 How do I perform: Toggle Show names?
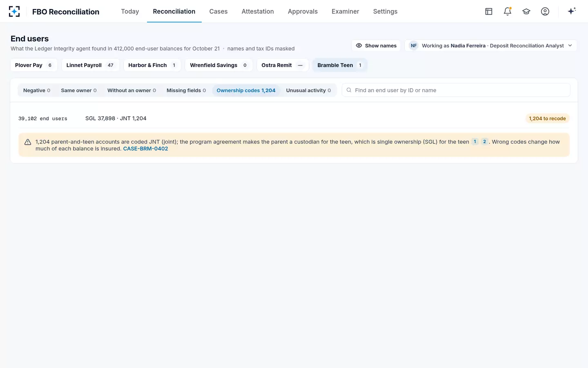(x=376, y=45)
